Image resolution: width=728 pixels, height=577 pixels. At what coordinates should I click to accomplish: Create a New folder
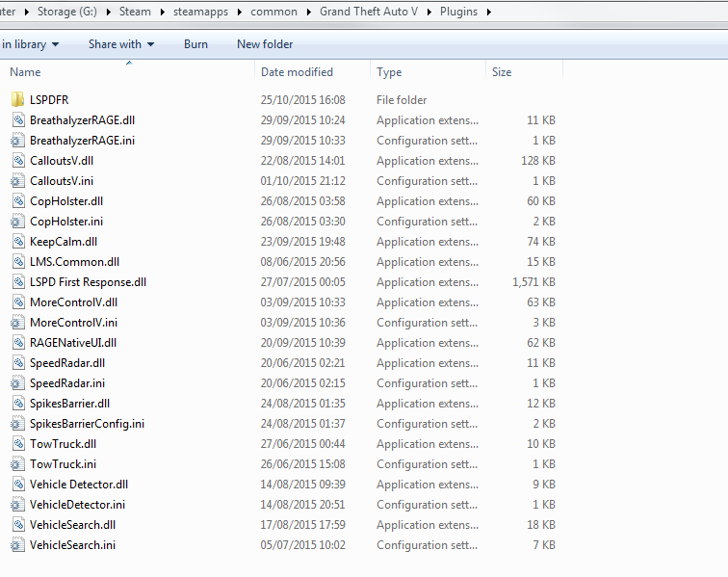point(265,44)
